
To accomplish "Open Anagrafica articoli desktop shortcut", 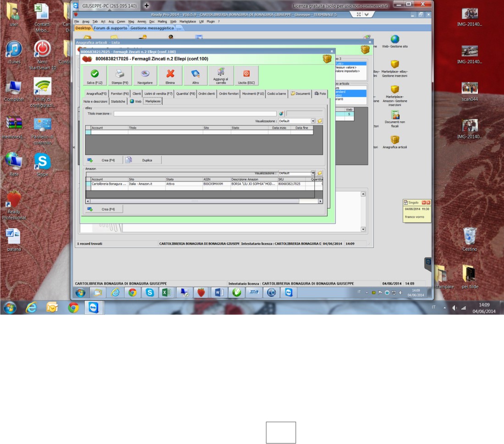I will (x=394, y=142).
